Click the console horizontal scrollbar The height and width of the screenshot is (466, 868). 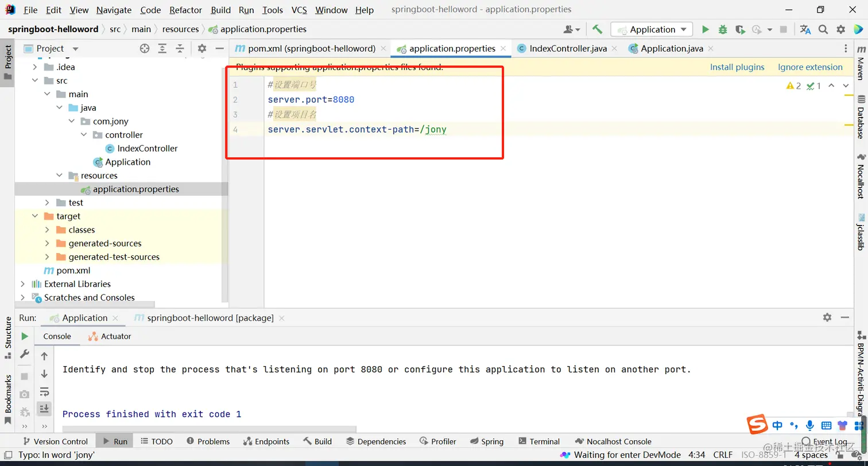coord(210,429)
